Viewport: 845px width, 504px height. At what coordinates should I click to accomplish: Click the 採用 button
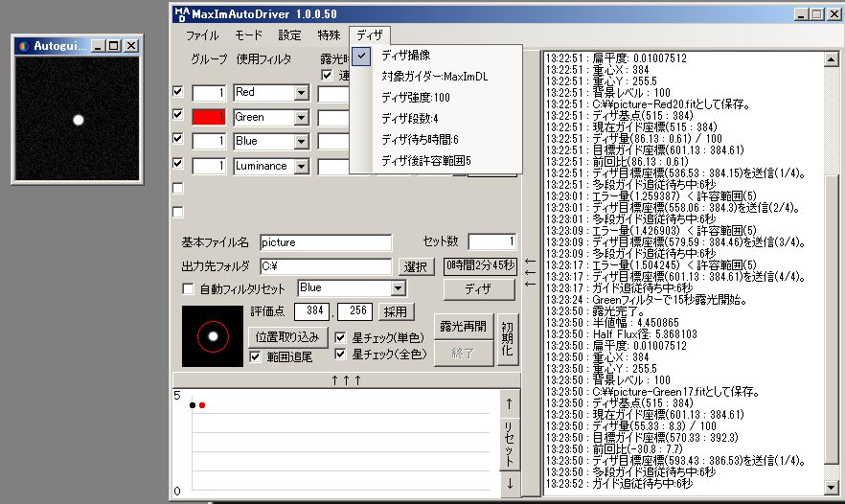(396, 311)
